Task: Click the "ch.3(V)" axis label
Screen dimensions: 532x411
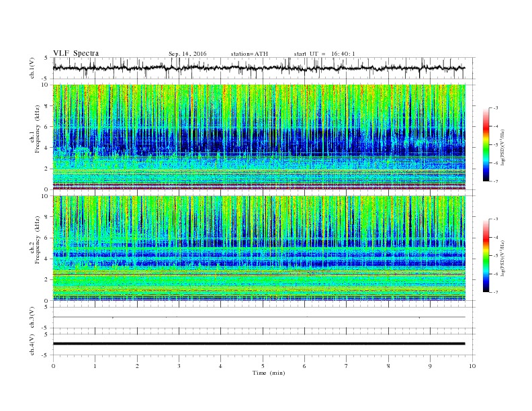Action: click(32, 318)
